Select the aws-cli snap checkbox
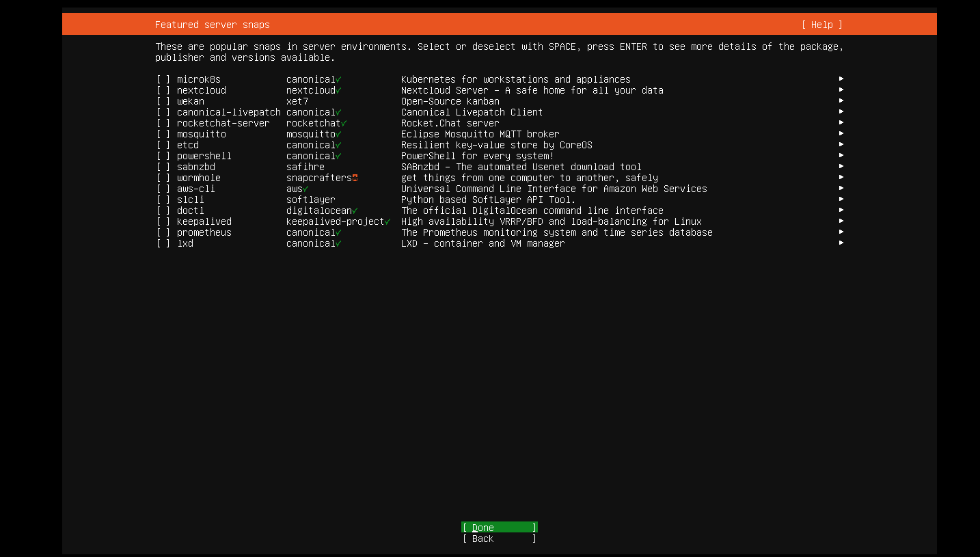The height and width of the screenshot is (557, 980). (163, 189)
